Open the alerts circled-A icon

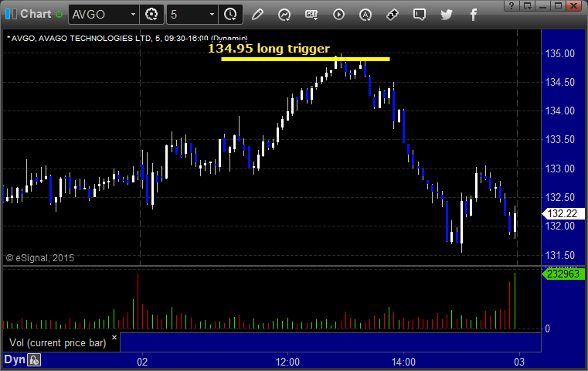pos(365,15)
